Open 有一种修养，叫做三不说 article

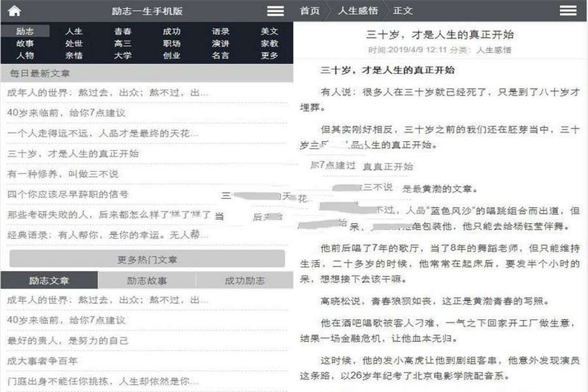[63, 174]
